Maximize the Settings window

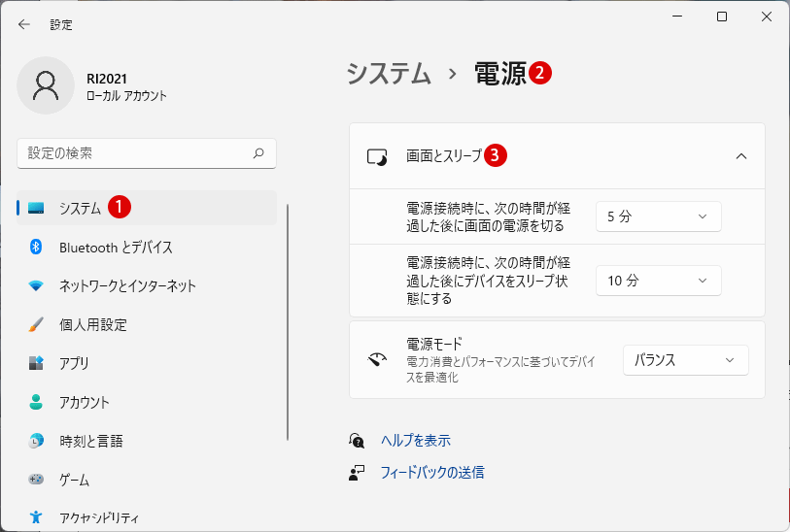721,17
